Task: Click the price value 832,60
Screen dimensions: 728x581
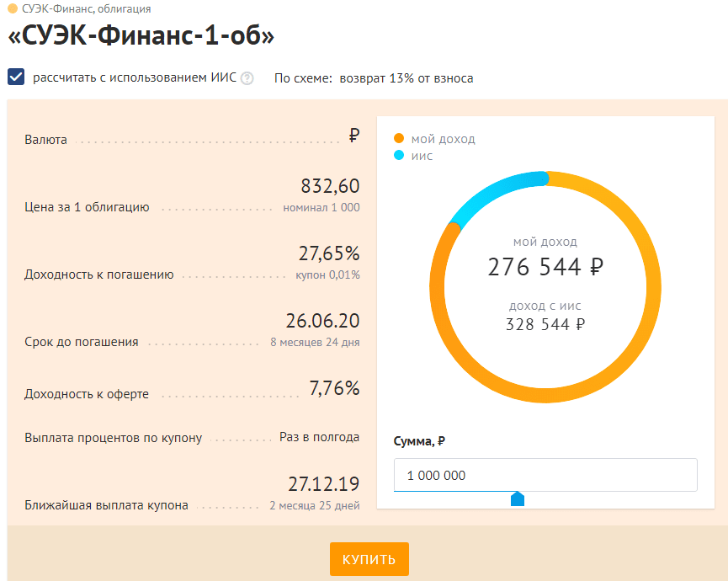Action: tap(330, 186)
